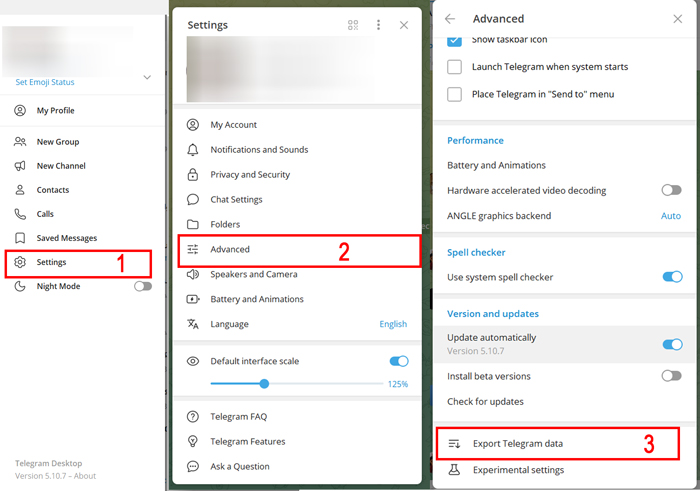The image size is (700, 491).
Task: Click the interface scale slider track right portion
Action: [326, 383]
